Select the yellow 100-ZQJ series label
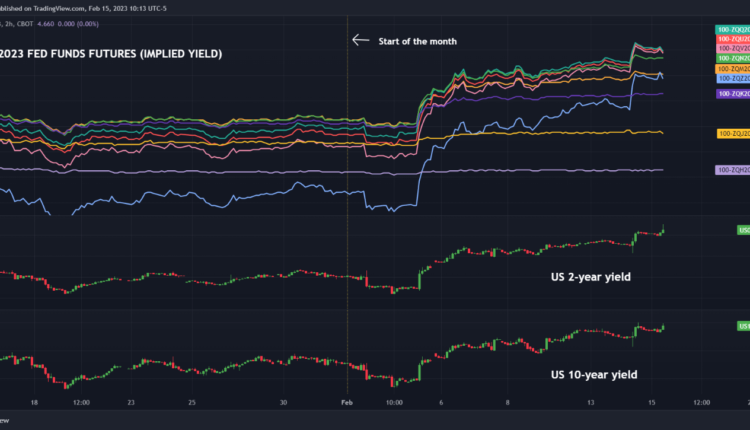The image size is (750, 430). tap(732, 133)
